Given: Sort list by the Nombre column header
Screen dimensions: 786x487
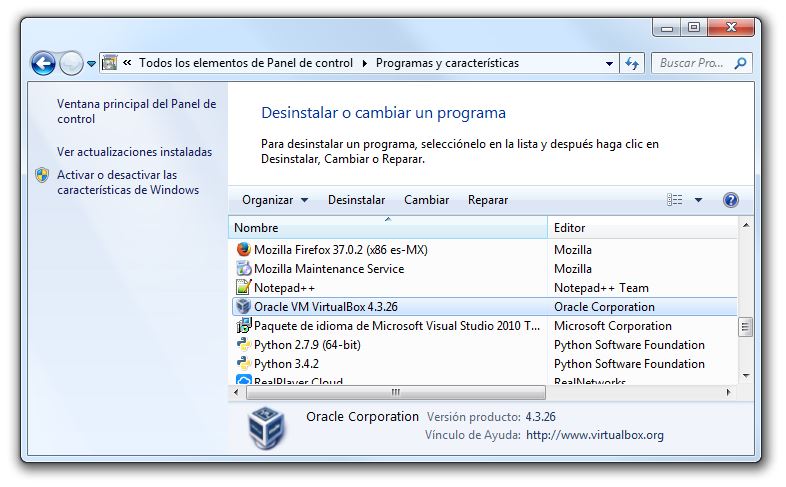Looking at the screenshot, I should tap(388, 227).
